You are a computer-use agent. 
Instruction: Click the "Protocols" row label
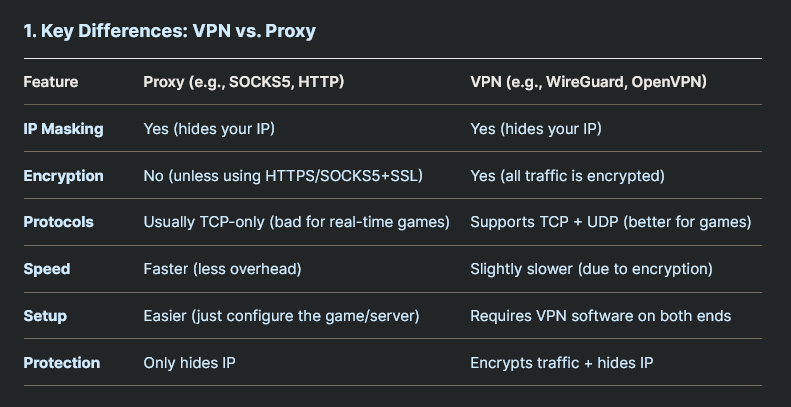coord(58,222)
